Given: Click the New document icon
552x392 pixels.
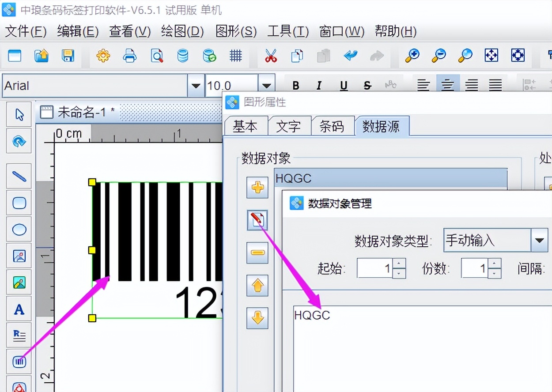Looking at the screenshot, I should [x=15, y=56].
